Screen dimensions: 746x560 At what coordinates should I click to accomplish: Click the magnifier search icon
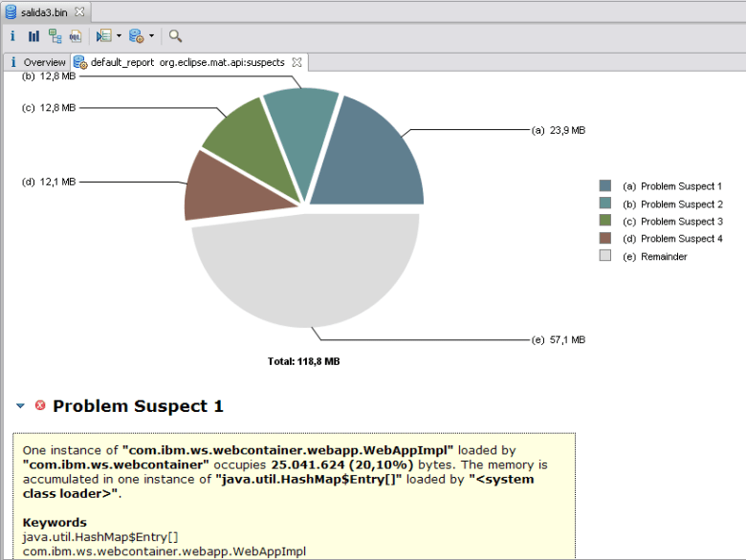pos(175,36)
